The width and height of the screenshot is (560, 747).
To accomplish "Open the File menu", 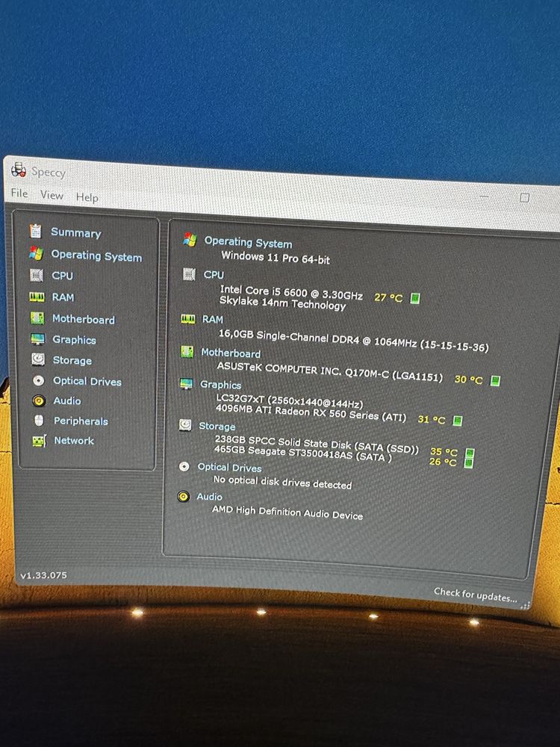I will (x=19, y=193).
